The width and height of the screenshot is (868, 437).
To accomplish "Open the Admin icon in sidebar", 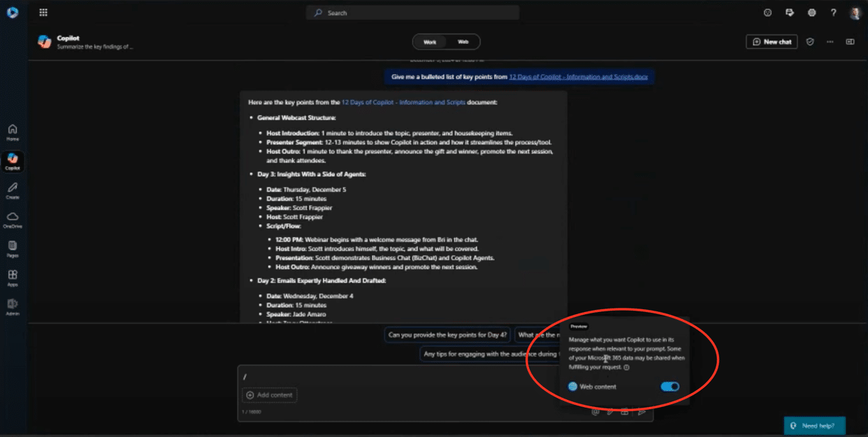I will [13, 306].
